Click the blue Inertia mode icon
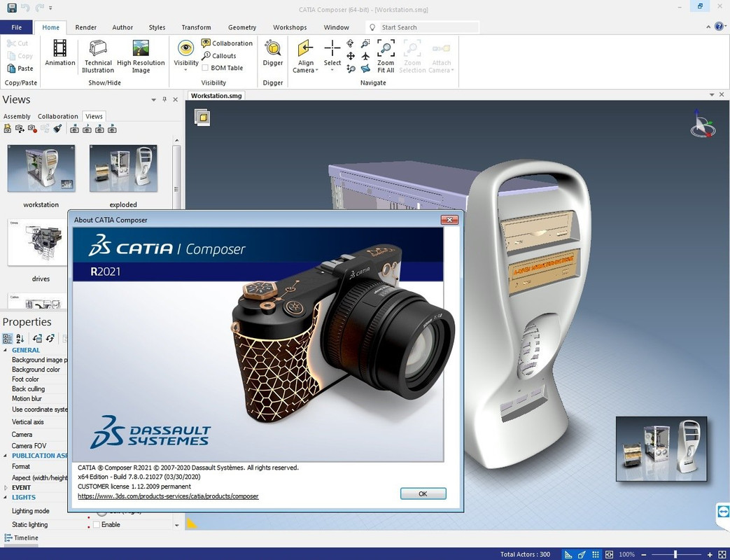This screenshot has height=560, width=730. click(365, 69)
